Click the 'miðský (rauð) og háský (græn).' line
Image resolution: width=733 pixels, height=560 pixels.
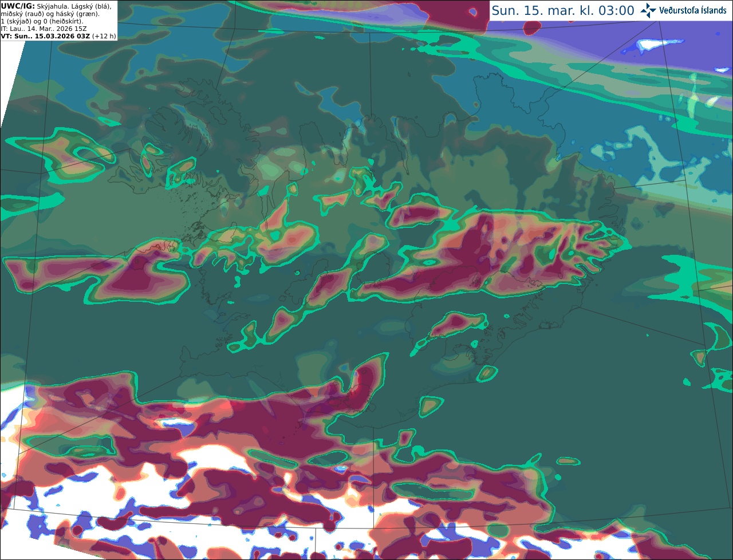click(50, 14)
